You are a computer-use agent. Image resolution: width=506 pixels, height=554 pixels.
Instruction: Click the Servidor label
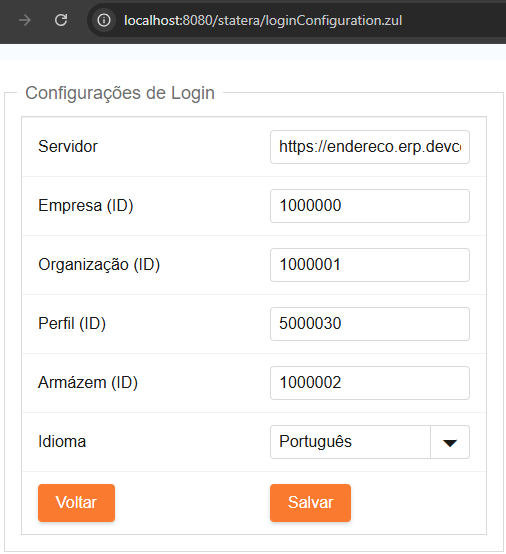(68, 146)
